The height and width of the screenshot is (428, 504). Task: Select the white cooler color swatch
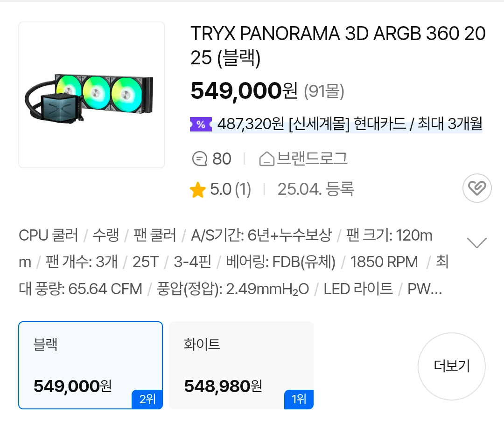click(x=241, y=366)
